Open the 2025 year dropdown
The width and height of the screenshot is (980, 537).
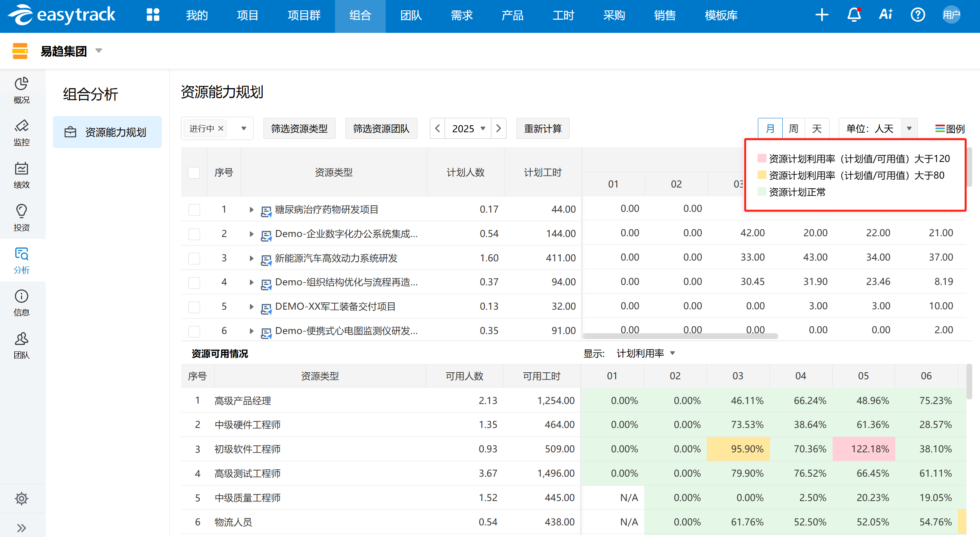pyautogui.click(x=468, y=128)
